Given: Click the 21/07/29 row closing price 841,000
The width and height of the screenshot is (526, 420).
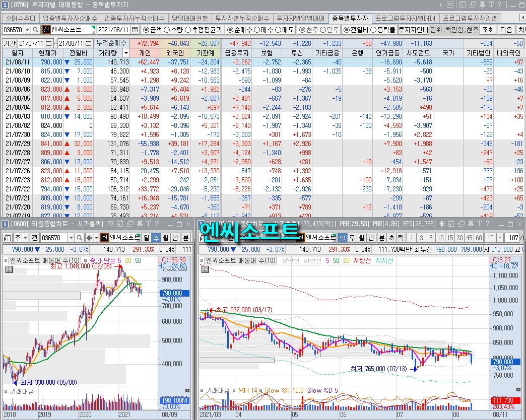Looking at the screenshot, I should coord(51,144).
